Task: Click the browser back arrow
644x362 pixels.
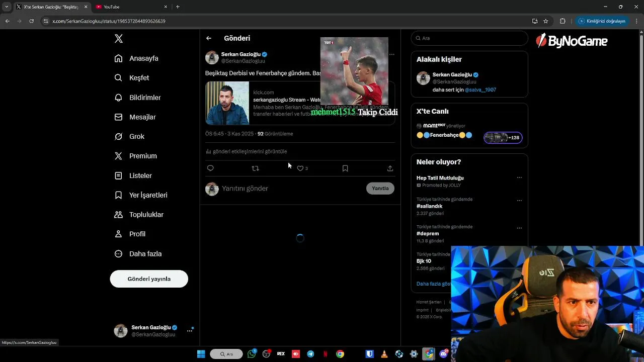Action: pyautogui.click(x=8, y=21)
